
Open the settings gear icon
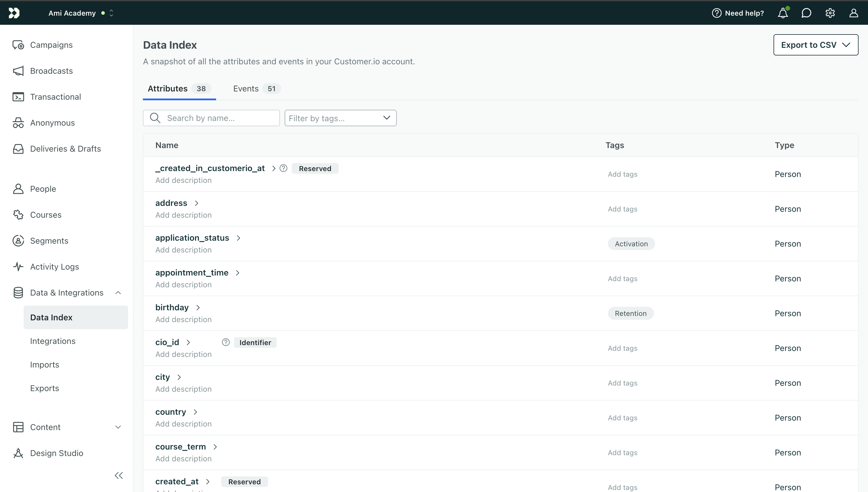click(830, 13)
